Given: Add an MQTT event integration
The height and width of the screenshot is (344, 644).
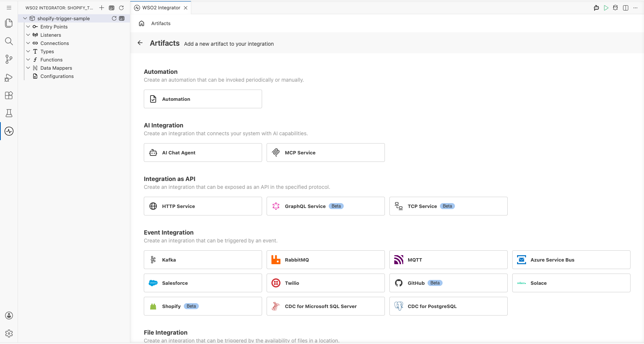Looking at the screenshot, I should click(x=449, y=260).
